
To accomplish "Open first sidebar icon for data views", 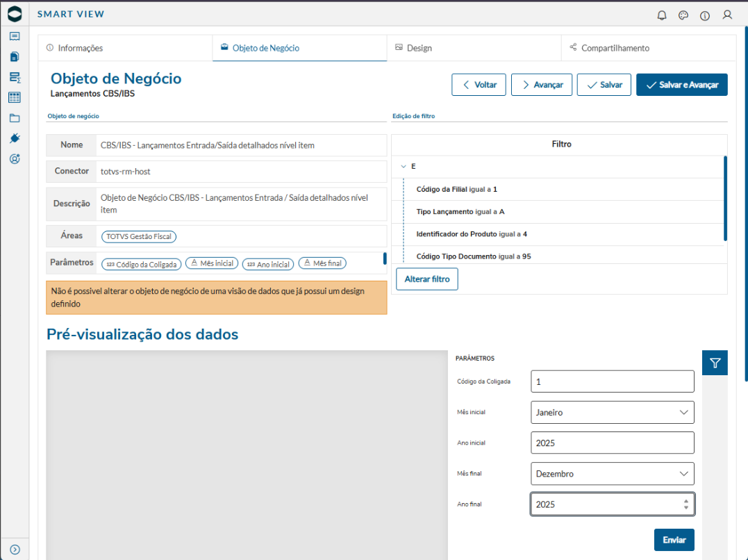I will click(15, 37).
